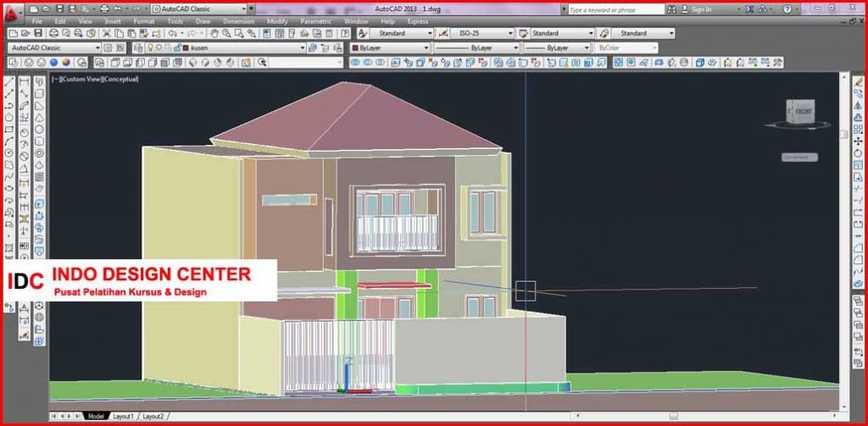The height and width of the screenshot is (426, 868).
Task: Select the Pan hand tool
Action: [x=214, y=34]
